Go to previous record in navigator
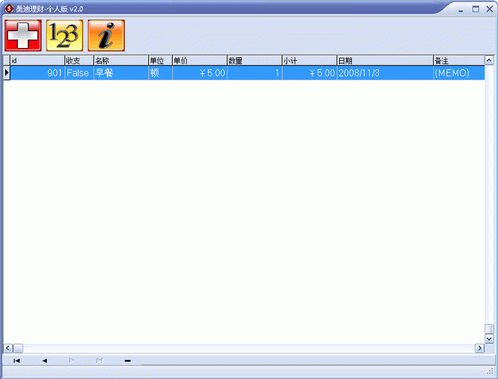 (45, 361)
